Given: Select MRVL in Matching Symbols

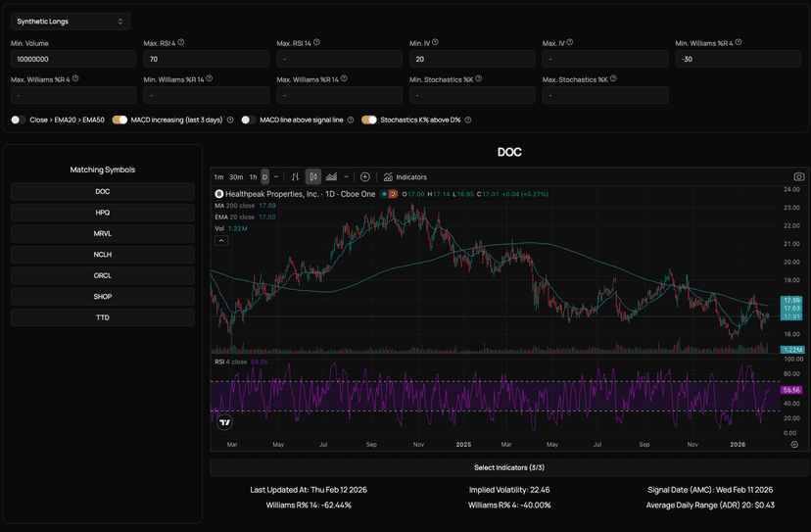Looking at the screenshot, I should (103, 233).
